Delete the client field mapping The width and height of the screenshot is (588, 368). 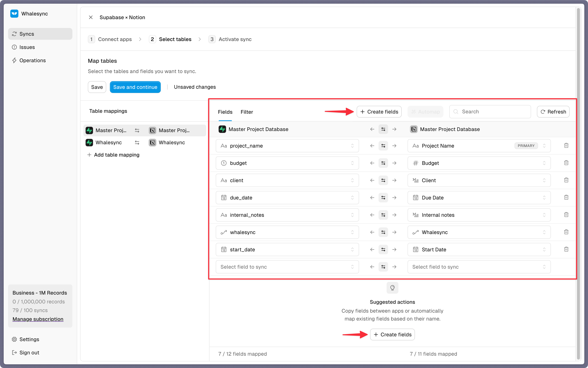click(x=566, y=180)
